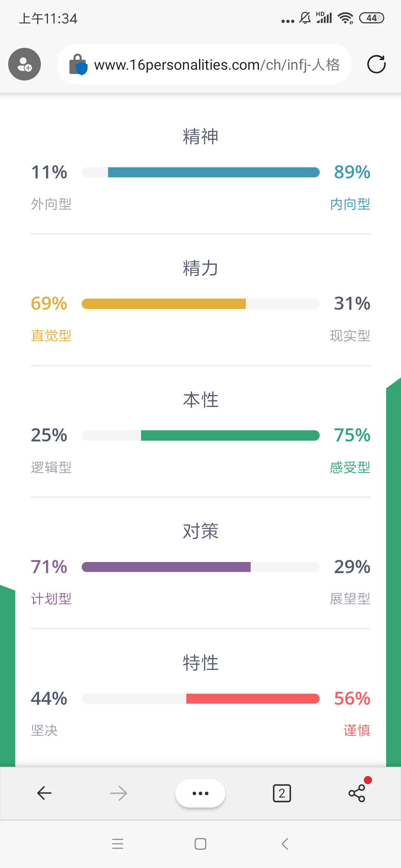Tap Android recent apps menu button
The image size is (401, 868).
(x=118, y=844)
